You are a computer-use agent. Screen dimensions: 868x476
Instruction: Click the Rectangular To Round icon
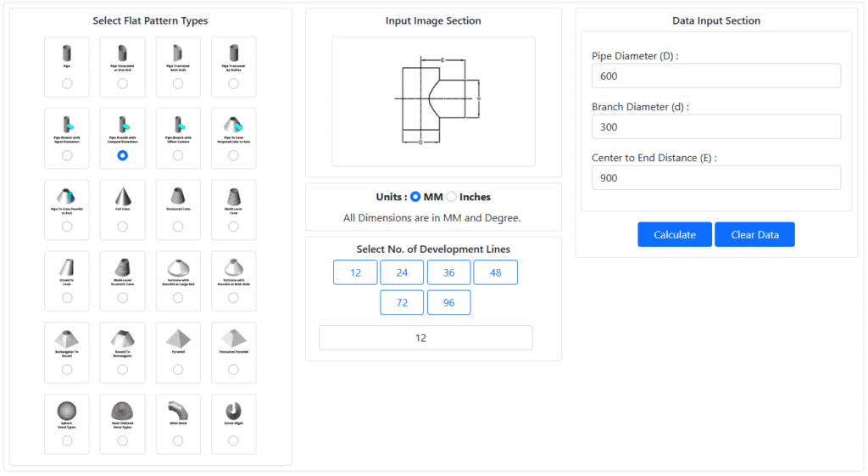click(67, 339)
